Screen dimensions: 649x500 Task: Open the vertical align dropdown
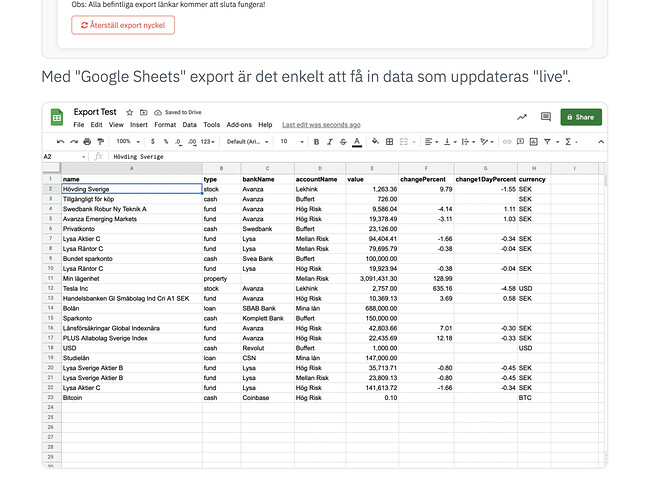click(450, 142)
